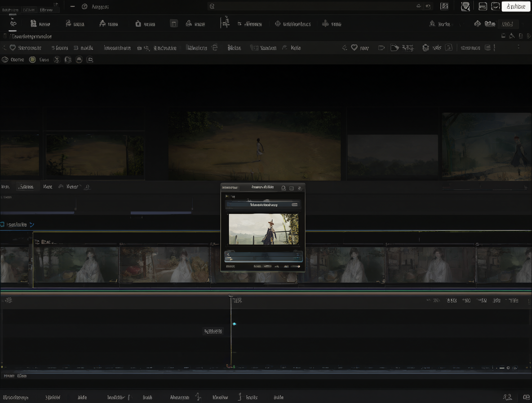
Task: Click the search field in the top bar
Action: [319, 6]
